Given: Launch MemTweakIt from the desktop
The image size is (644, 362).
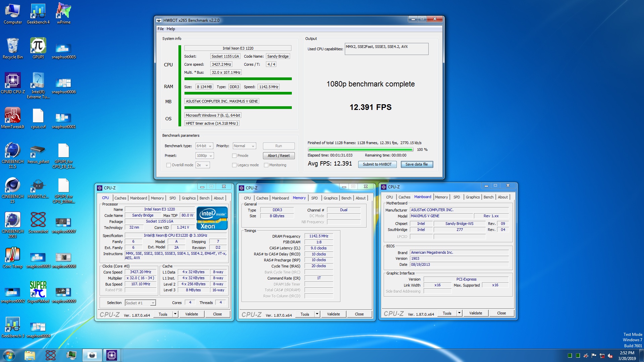Looking at the screenshot, I should pyautogui.click(x=13, y=118).
